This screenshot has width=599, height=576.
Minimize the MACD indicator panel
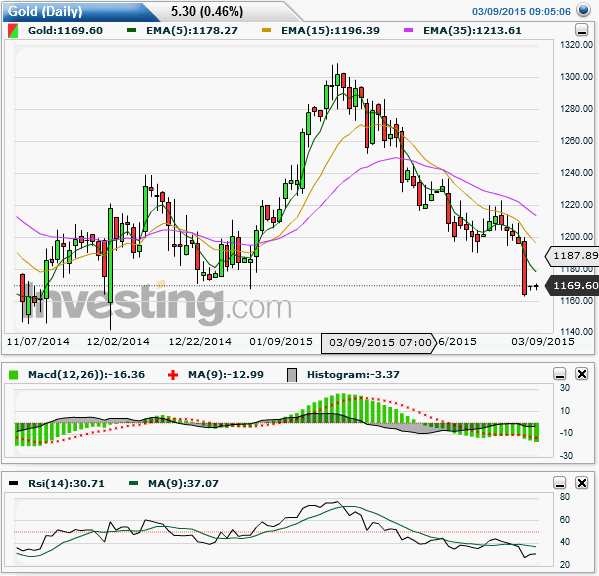(x=560, y=374)
